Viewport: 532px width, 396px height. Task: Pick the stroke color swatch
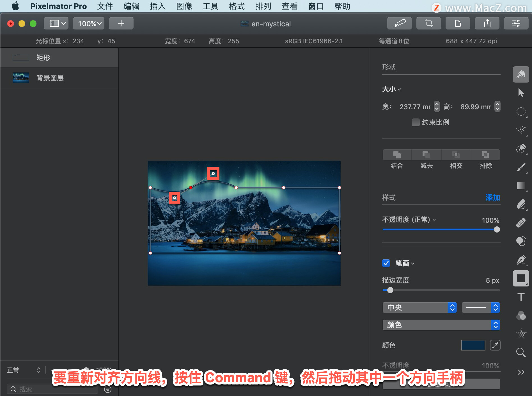tap(473, 345)
